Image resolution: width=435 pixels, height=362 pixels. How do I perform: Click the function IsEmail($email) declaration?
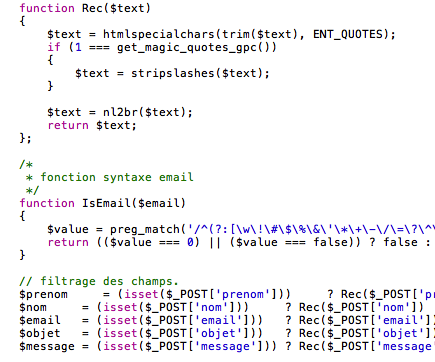point(102,203)
